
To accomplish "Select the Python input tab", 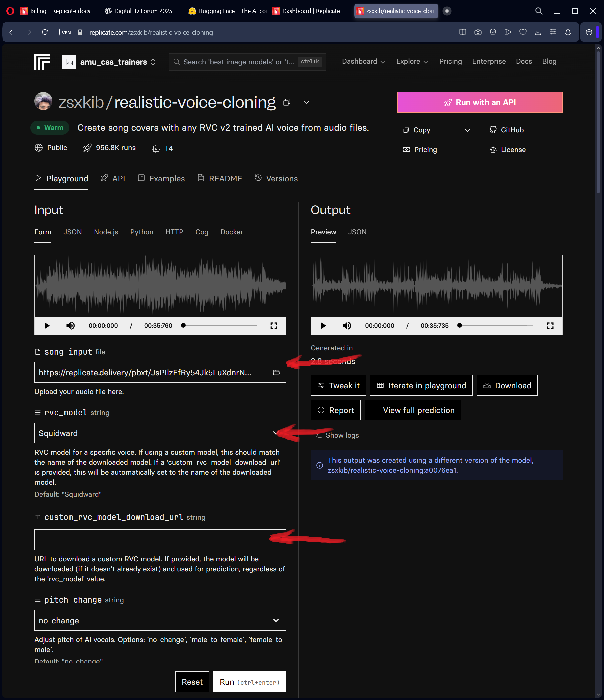I will (x=142, y=232).
